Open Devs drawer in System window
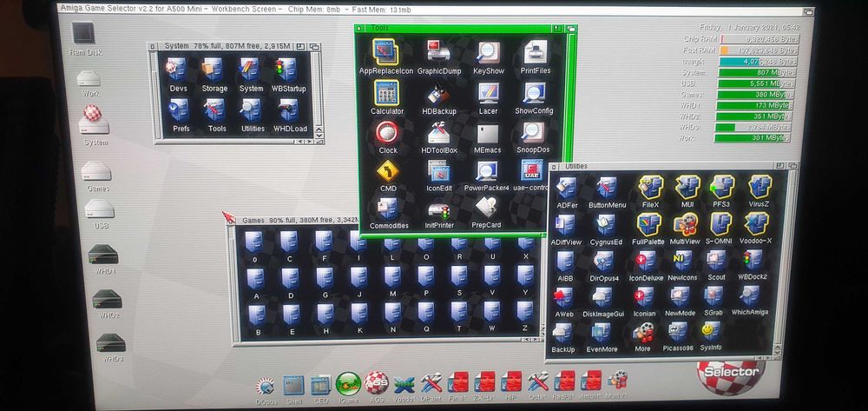The height and width of the screenshot is (411, 868). pos(178,70)
